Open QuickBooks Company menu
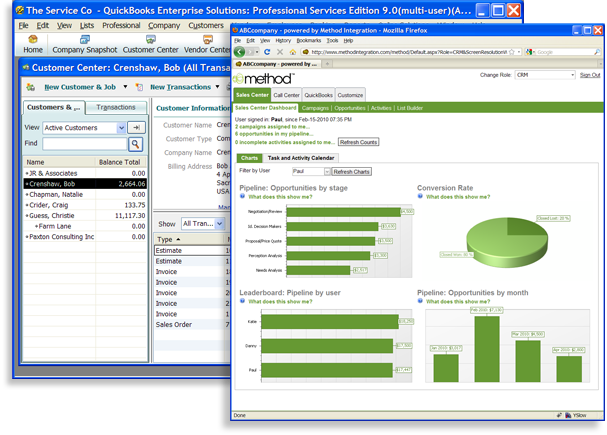The image size is (607, 435). 164,26
